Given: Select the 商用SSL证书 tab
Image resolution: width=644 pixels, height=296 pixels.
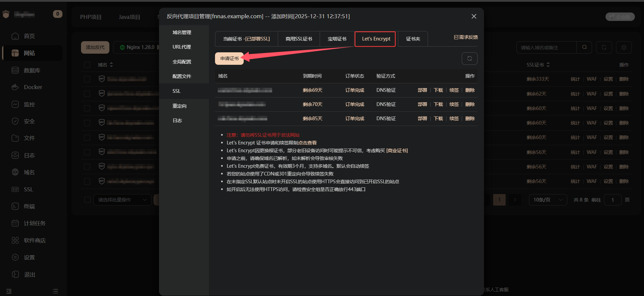Looking at the screenshot, I should coord(299,39).
